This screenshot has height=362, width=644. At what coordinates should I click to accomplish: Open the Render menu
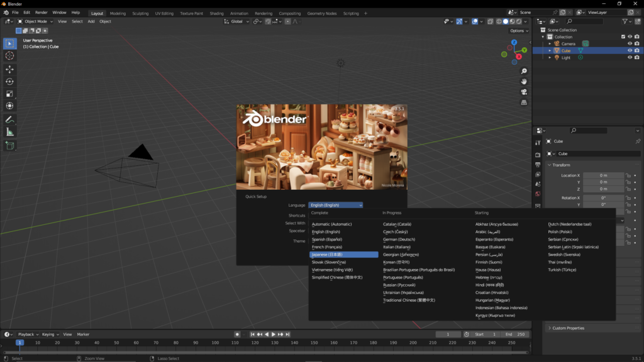[41, 13]
